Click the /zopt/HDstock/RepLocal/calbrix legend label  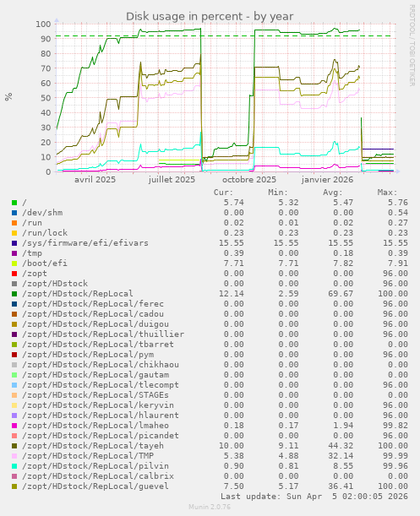coord(98,476)
